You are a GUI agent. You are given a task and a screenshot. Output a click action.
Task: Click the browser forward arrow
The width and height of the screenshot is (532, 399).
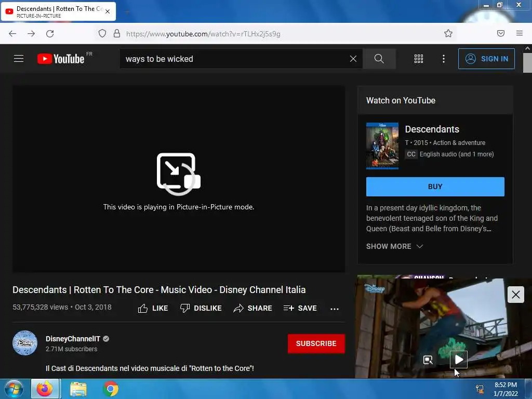(x=31, y=34)
